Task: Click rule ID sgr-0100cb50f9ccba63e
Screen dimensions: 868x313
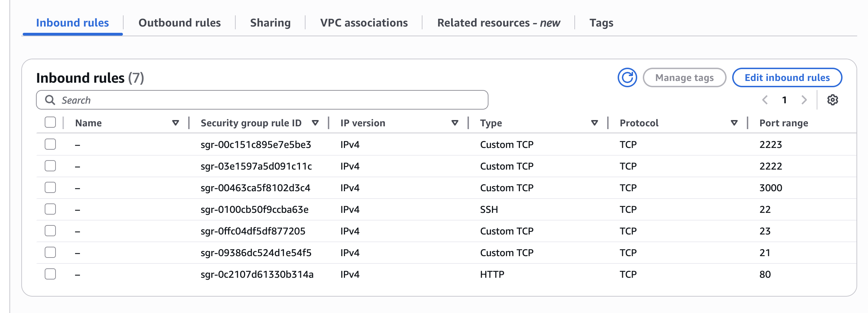Action: (x=255, y=209)
